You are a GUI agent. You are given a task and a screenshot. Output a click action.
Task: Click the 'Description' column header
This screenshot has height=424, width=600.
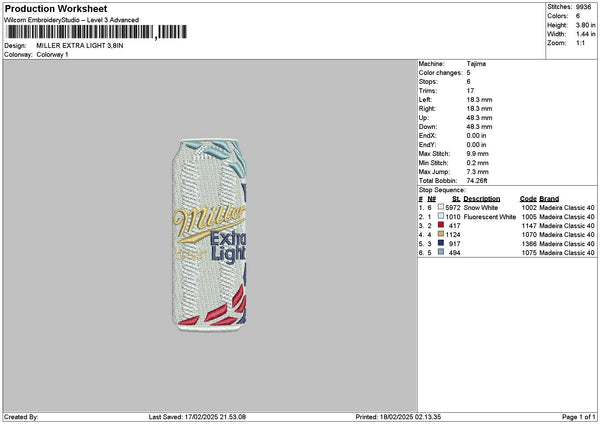click(x=482, y=199)
